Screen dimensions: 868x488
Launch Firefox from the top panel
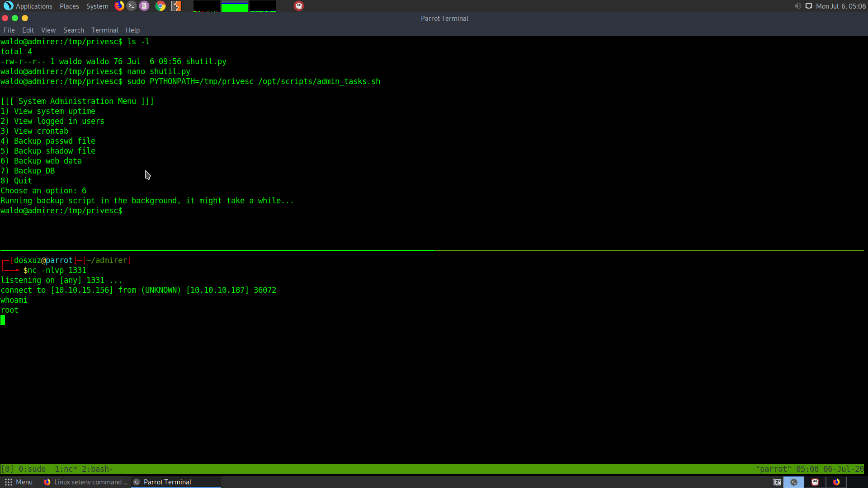point(119,6)
